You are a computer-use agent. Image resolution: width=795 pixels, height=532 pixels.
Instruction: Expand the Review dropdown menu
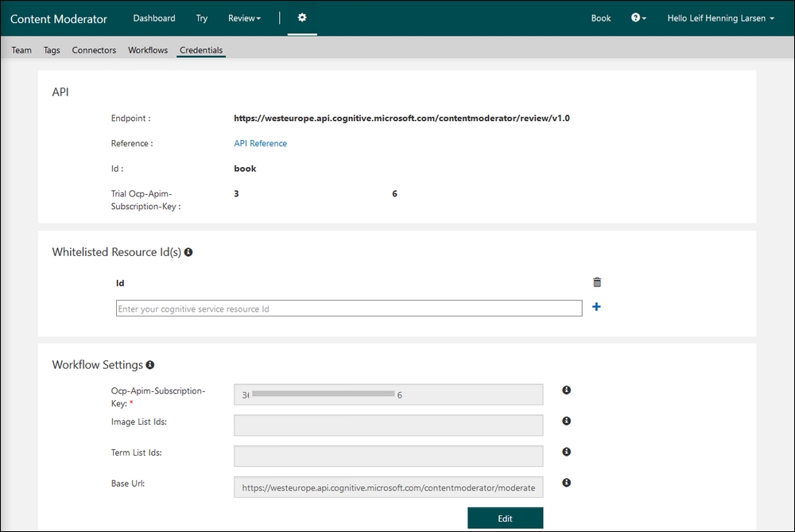[x=244, y=18]
